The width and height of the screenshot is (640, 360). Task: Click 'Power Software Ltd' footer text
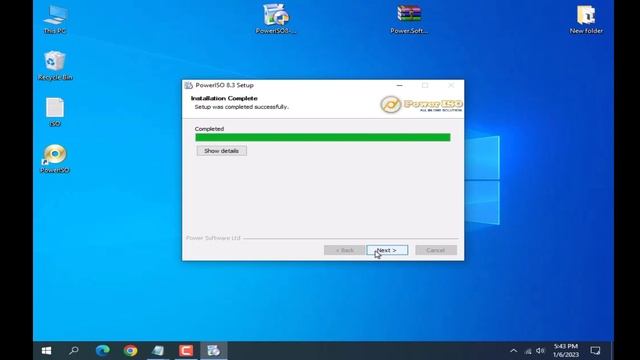tap(213, 238)
